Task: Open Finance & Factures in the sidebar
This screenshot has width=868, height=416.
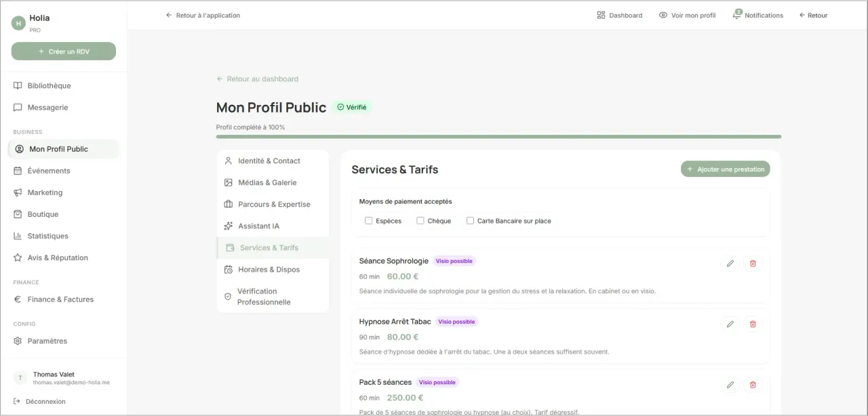Action: coord(63,299)
